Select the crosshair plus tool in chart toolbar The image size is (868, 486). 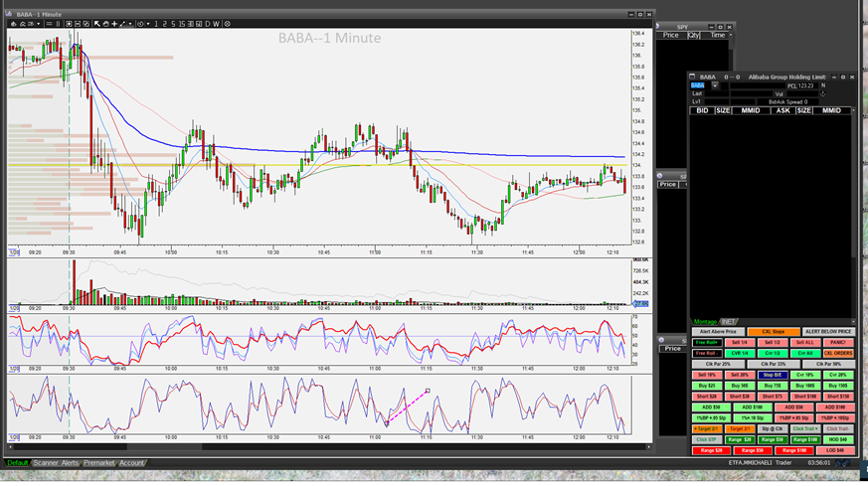coord(114,24)
